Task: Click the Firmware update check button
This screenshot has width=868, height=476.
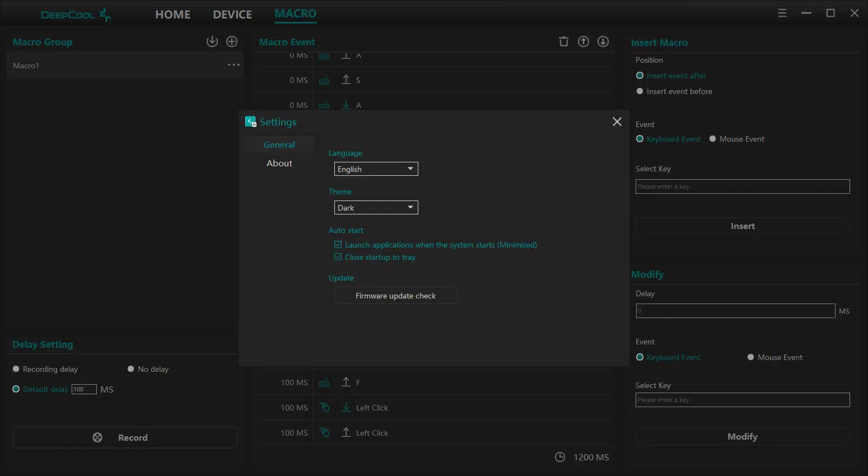Action: pos(395,296)
